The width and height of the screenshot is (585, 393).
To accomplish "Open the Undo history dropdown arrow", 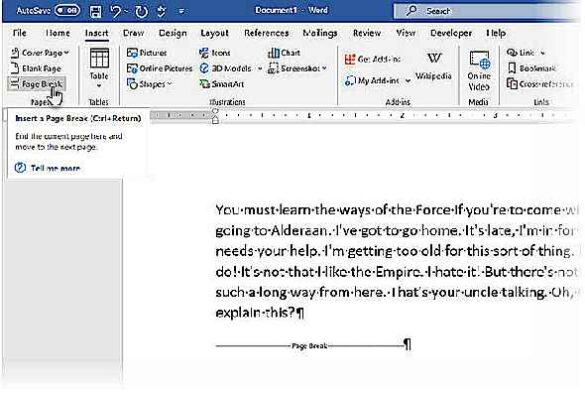I will (x=126, y=12).
